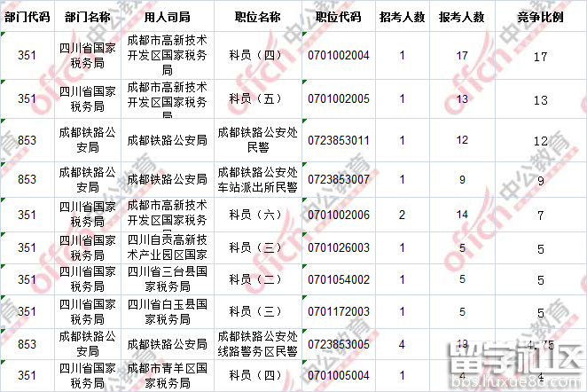Select the 部门名称 header cell
This screenshot has height=392, width=587.
tap(88, 17)
